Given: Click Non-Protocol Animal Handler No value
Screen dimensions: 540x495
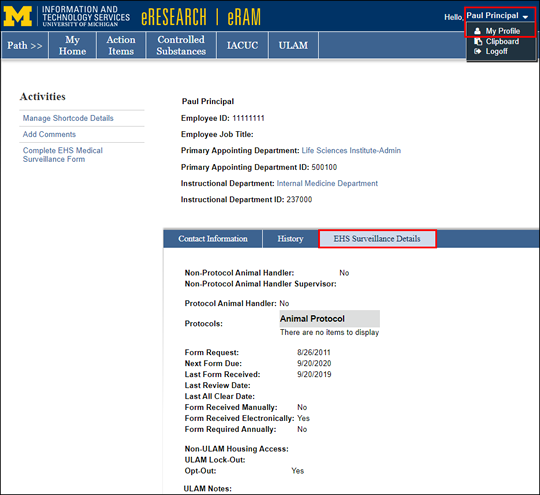Looking at the screenshot, I should tap(344, 273).
